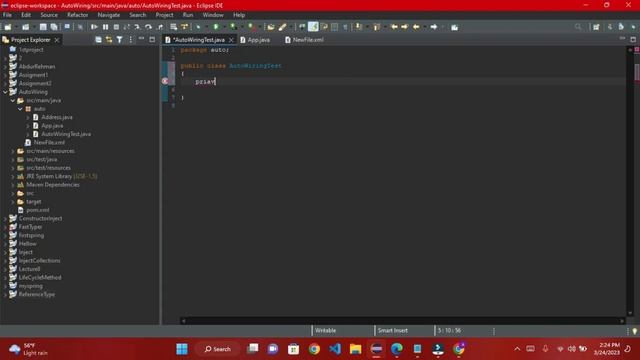Screen dimensions: 640x360
Task: Click the Next Annotation arrow icon
Action: click(x=358, y=27)
